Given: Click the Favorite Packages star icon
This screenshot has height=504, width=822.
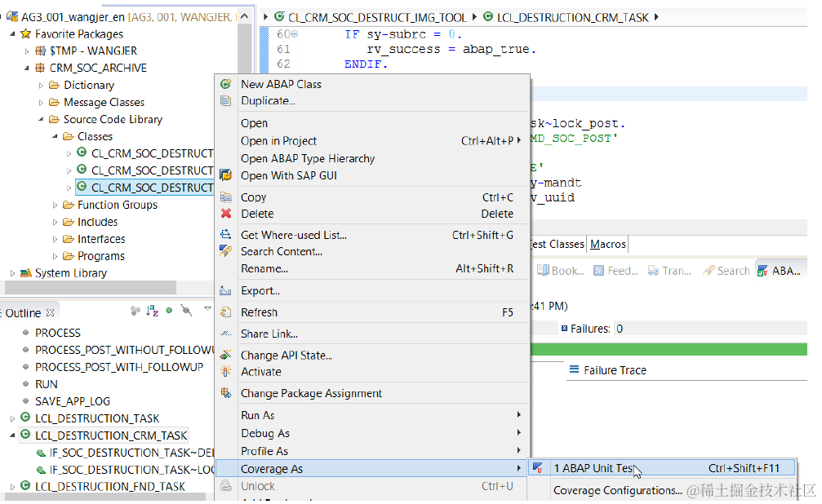Looking at the screenshot, I should (x=25, y=34).
